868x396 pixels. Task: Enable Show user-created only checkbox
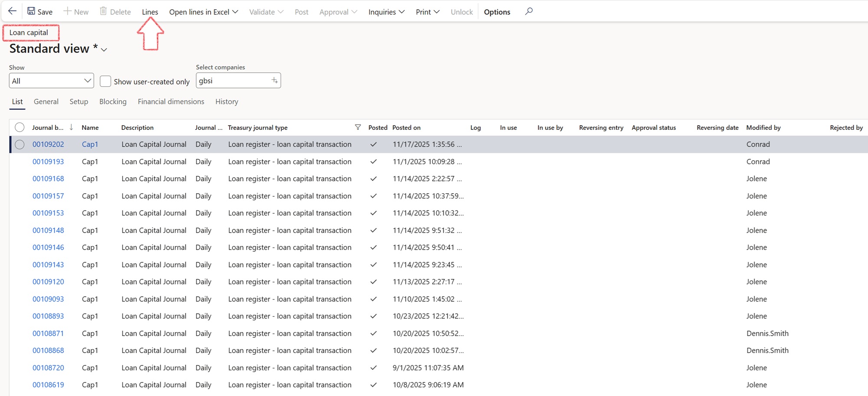click(x=105, y=81)
